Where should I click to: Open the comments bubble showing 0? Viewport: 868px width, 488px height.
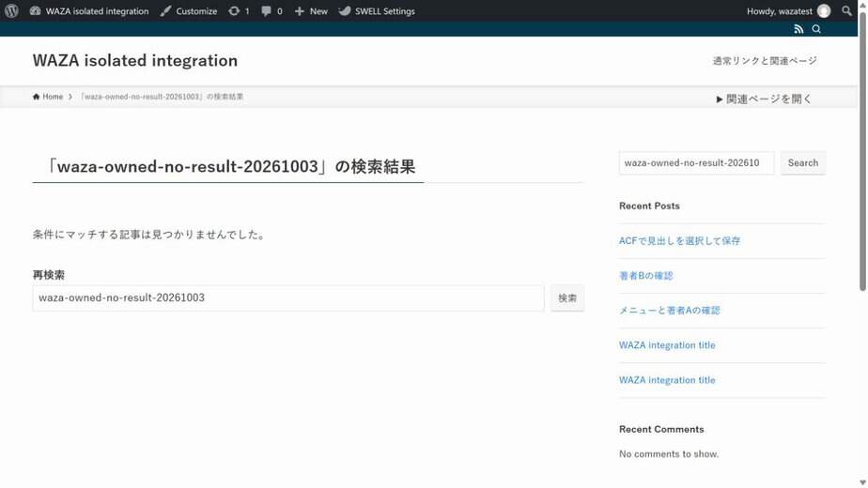coord(271,11)
